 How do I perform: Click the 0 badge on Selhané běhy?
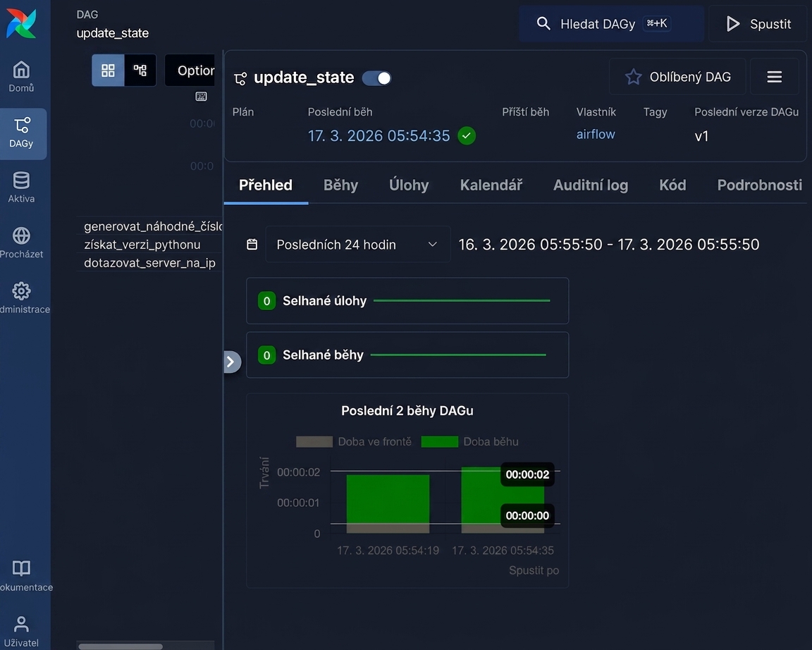266,355
